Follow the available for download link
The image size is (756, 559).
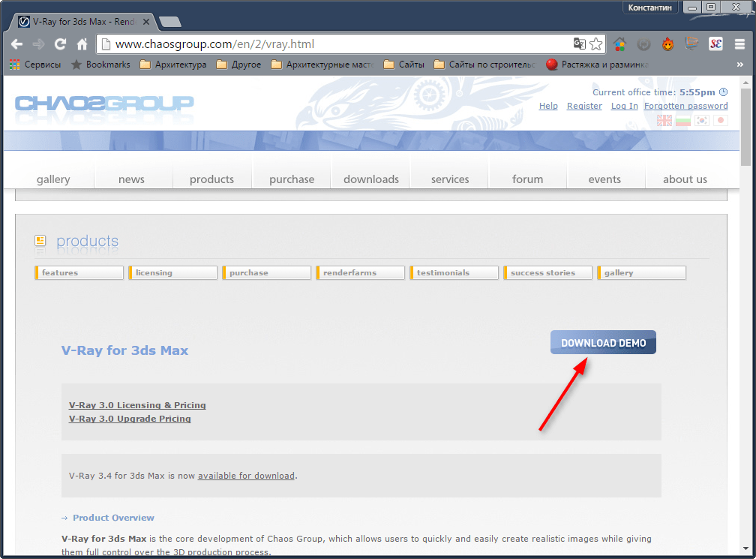(246, 476)
